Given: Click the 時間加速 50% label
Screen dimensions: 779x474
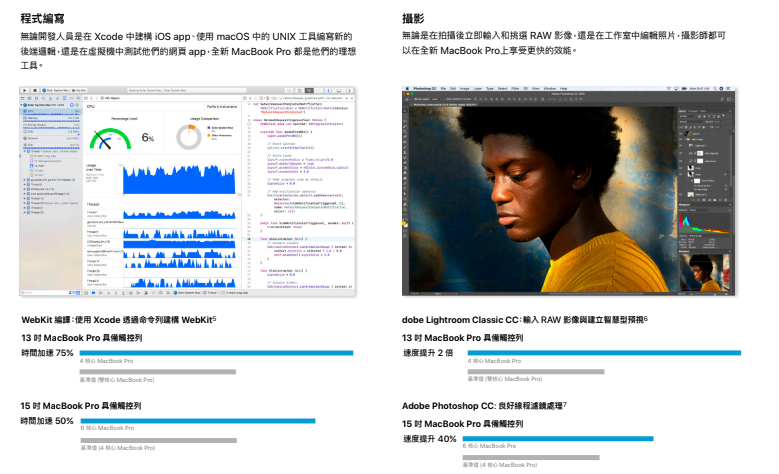Looking at the screenshot, I should click(x=47, y=421).
